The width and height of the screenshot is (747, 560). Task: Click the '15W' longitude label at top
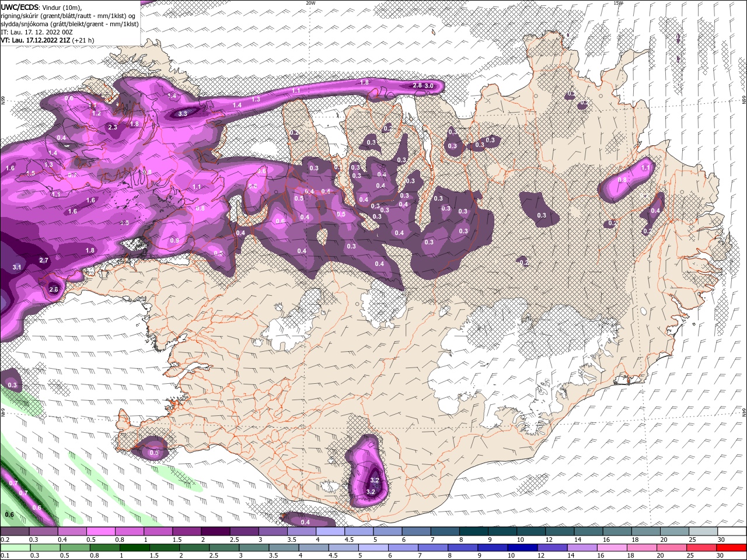[x=618, y=3]
